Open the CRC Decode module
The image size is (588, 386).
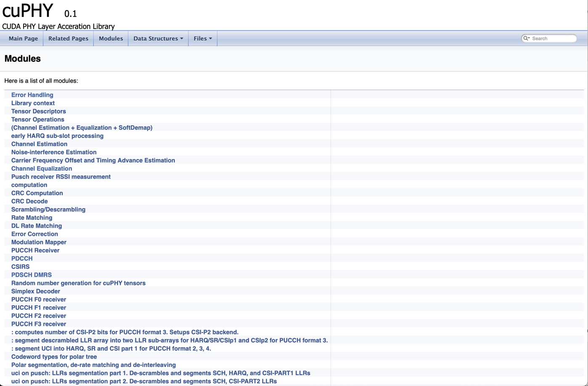[29, 201]
